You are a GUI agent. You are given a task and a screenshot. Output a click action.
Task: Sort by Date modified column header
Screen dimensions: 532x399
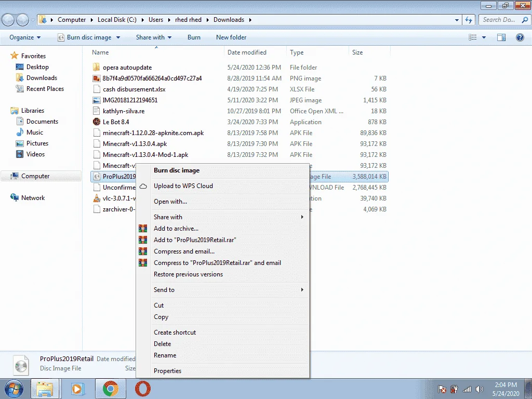click(x=247, y=52)
